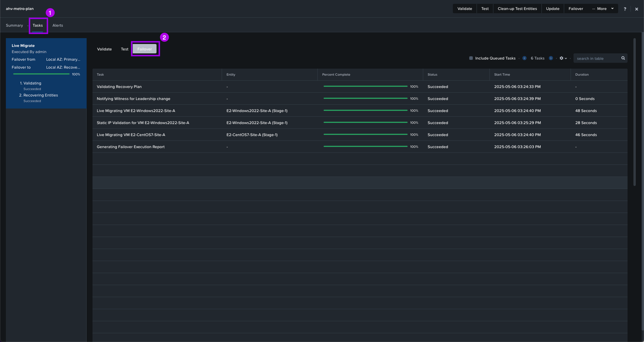Close the ahv-metro-plan panel
644x342 pixels.
coord(637,9)
